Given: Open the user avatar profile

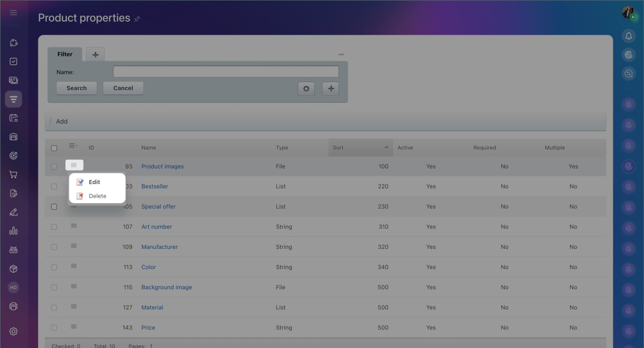Looking at the screenshot, I should 628,13.
